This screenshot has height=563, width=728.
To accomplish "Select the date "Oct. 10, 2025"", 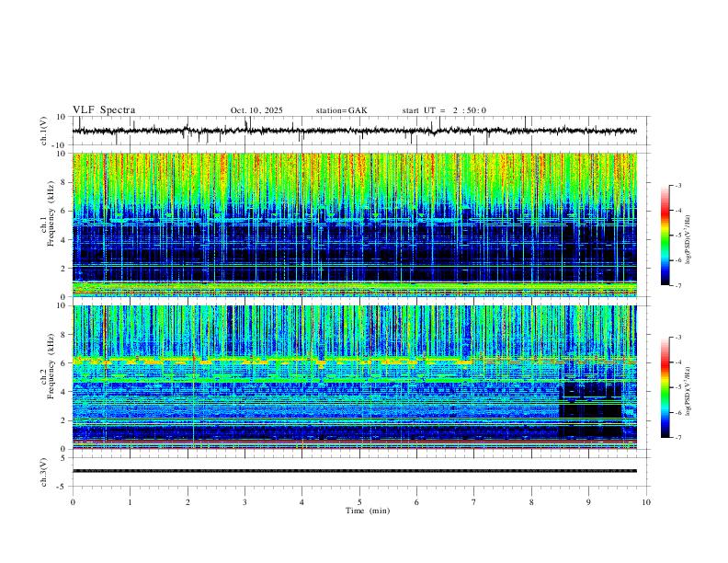I will coord(256,110).
